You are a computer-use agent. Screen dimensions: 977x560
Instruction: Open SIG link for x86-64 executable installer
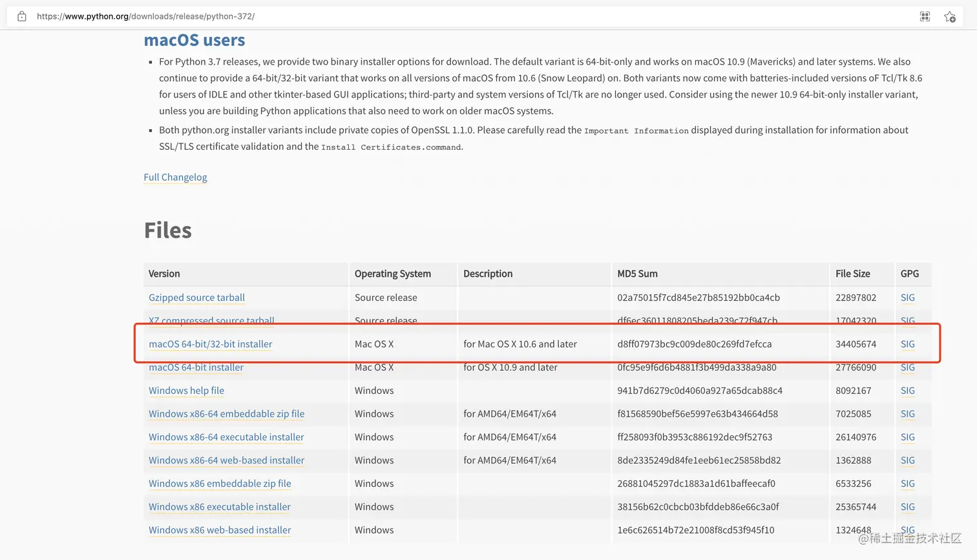907,437
